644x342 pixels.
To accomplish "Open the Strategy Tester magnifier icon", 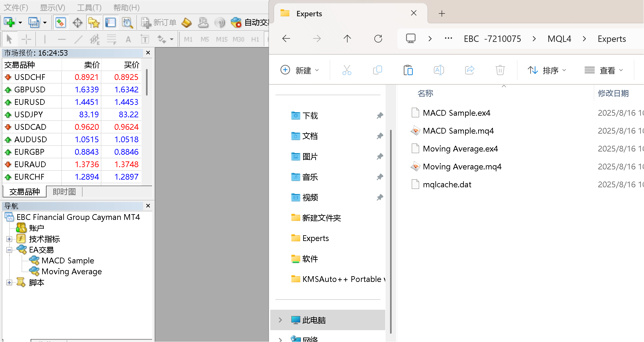I will (x=127, y=22).
